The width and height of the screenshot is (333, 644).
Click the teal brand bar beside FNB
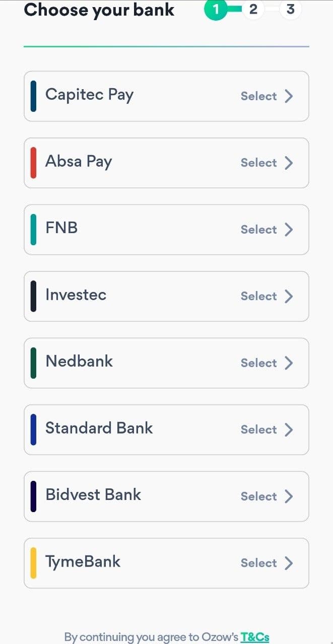(34, 230)
